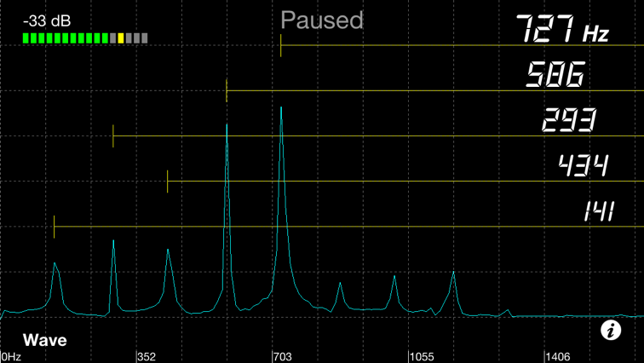
Task: Click the yellow marker for the 141 peak
Action: pyautogui.click(x=54, y=227)
